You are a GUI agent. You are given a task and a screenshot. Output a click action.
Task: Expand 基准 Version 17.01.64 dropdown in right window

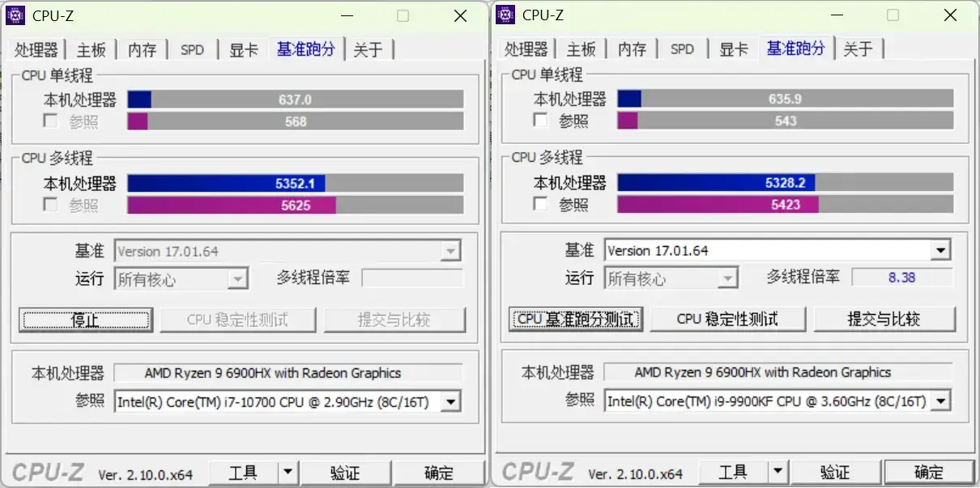tap(940, 251)
